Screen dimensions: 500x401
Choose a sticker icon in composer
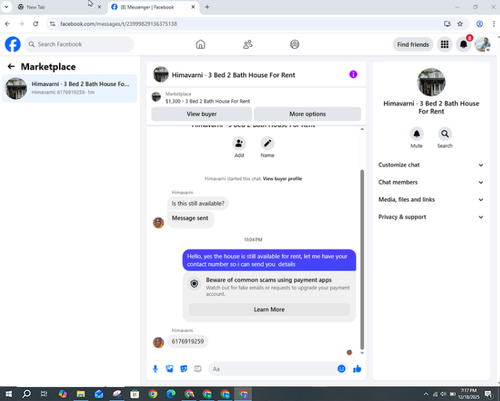(x=184, y=369)
